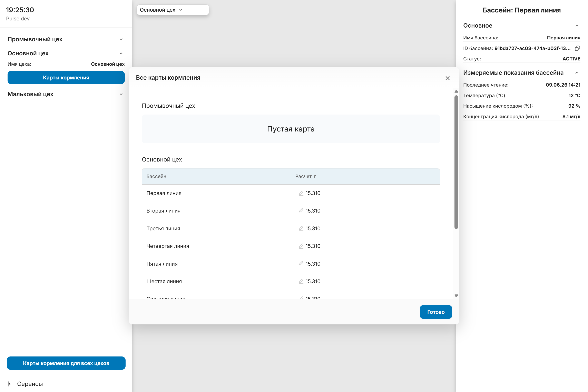This screenshot has width=588, height=392.
Task: Click the Pulse dev label
Action: point(18,19)
